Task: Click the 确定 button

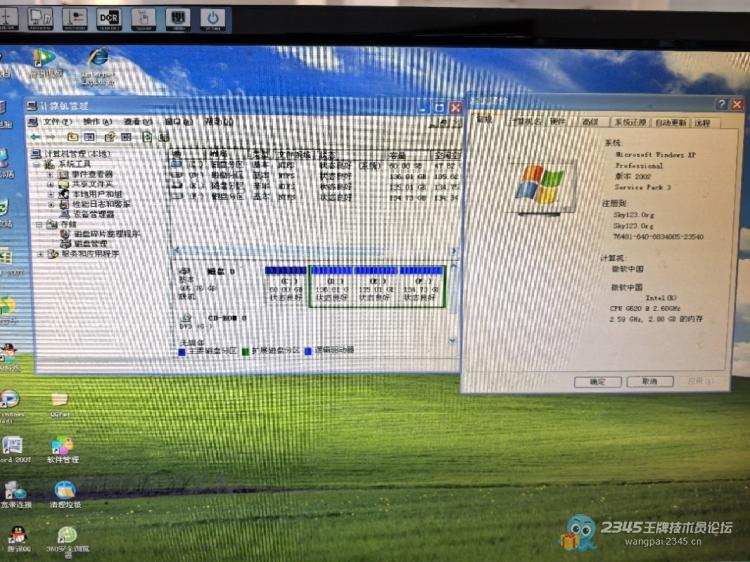Action: [598, 381]
